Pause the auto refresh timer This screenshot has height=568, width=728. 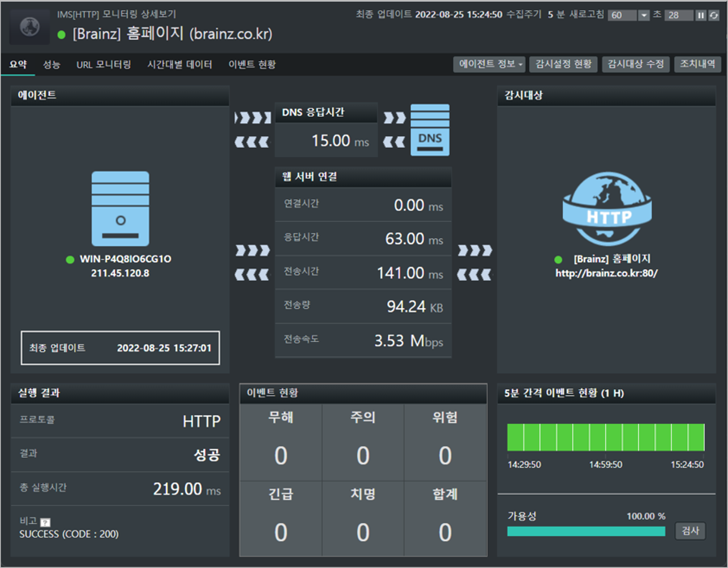[701, 15]
